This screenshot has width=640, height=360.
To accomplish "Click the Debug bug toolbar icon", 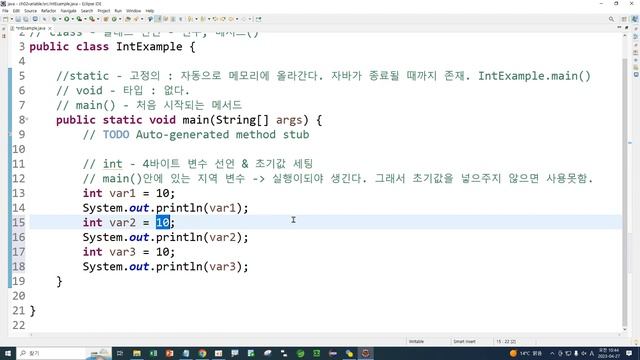I will pyautogui.click(x=54, y=19).
